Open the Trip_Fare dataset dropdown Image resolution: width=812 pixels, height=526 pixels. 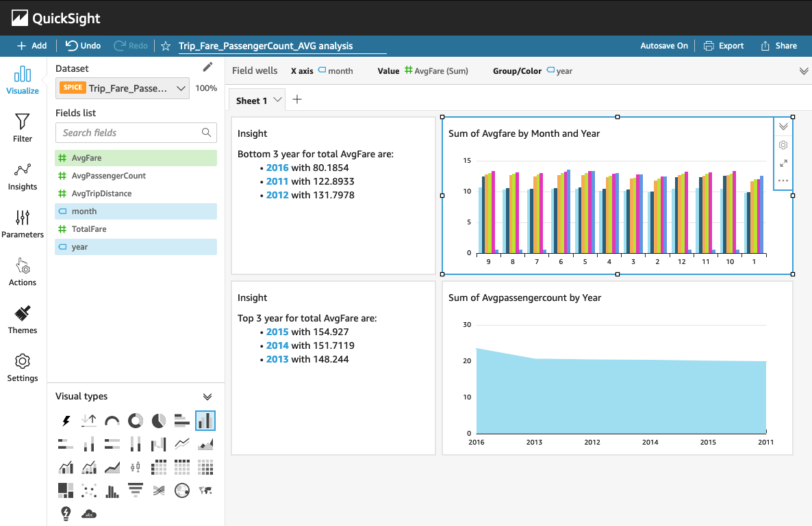point(123,88)
